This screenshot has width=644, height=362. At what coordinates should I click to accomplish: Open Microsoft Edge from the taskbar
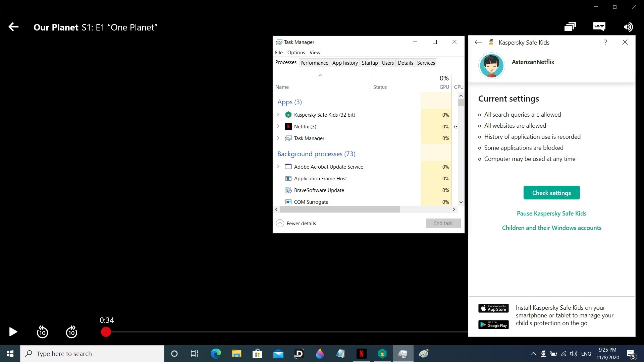(x=216, y=354)
